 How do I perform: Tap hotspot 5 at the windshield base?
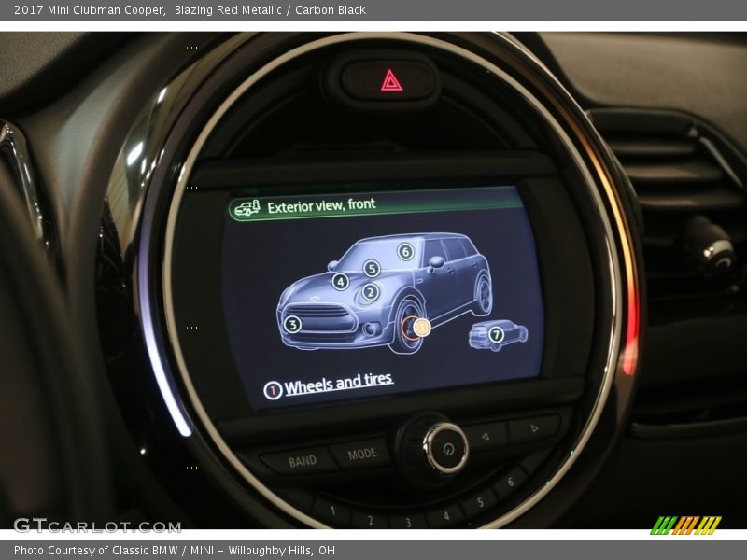click(x=372, y=269)
